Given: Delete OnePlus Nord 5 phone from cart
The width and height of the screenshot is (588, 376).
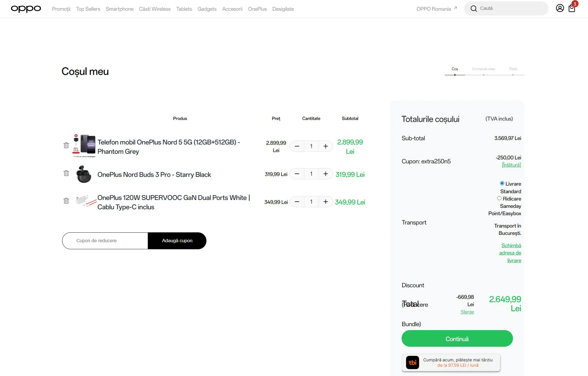Looking at the screenshot, I should [x=66, y=145].
